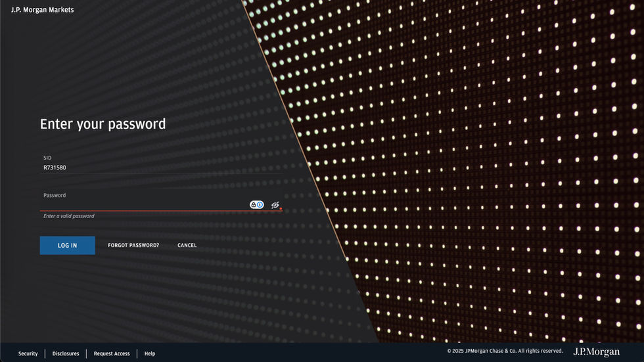Image resolution: width=644 pixels, height=362 pixels.
Task: Click the J.P. Morgan Markets header title
Action: 42,10
